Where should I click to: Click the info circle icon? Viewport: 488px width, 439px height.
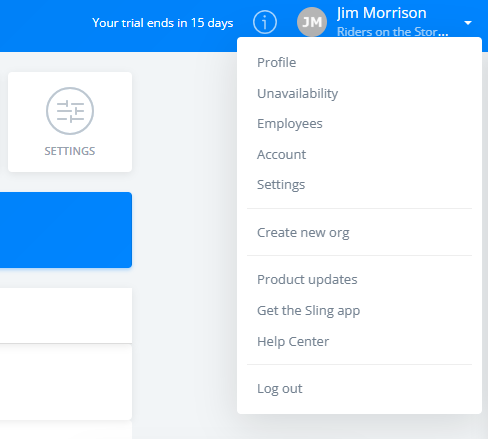(265, 22)
